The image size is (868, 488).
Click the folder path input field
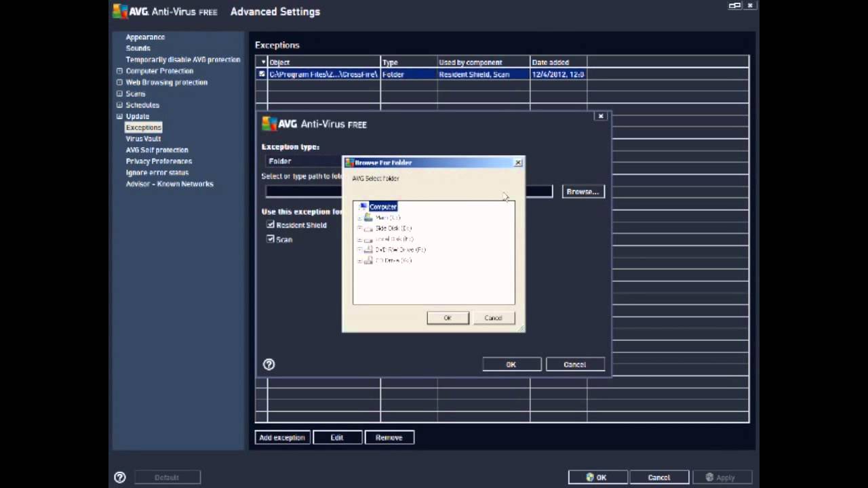coord(410,192)
